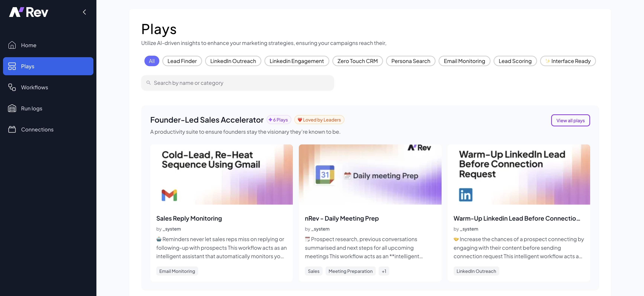
Task: Click the Workflows nodes icon
Action: 12,87
